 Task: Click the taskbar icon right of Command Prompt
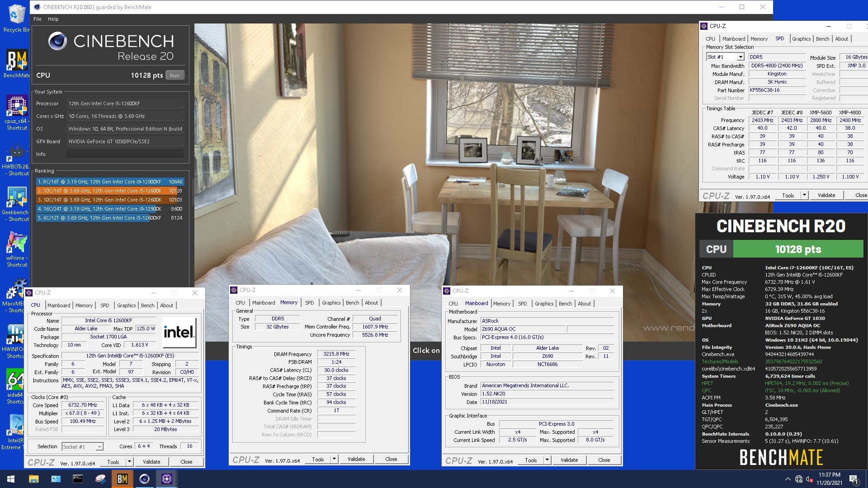(100, 479)
